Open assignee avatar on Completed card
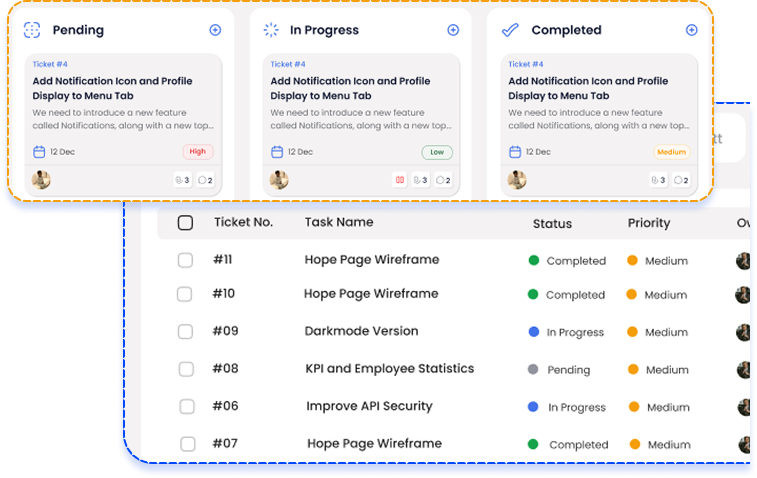Screen dimensions: 757x478 (x=517, y=180)
